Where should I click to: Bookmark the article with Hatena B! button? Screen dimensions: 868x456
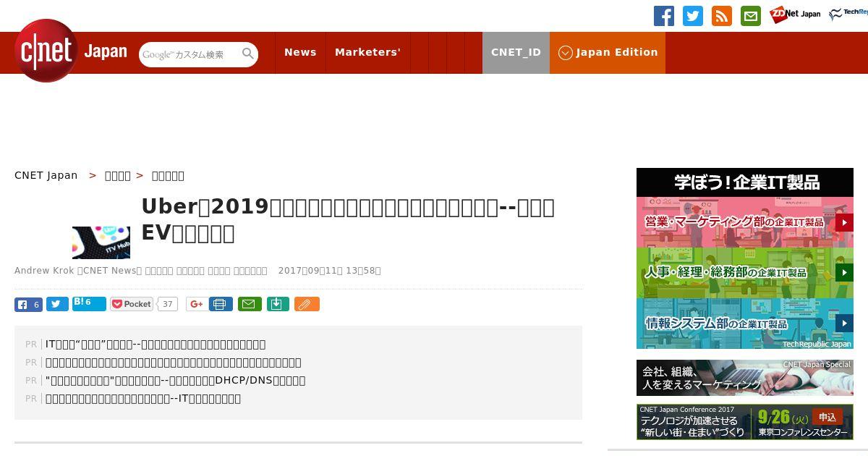pyautogui.click(x=89, y=304)
